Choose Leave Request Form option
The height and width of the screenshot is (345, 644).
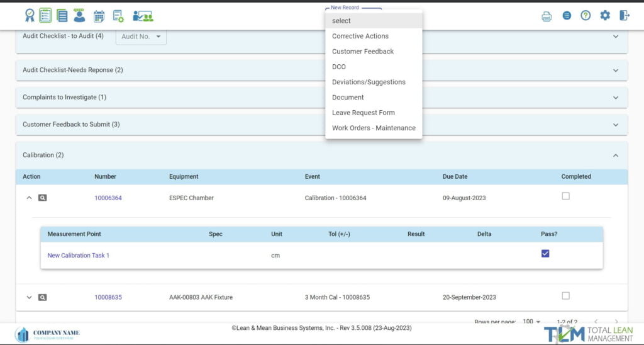(x=374, y=113)
